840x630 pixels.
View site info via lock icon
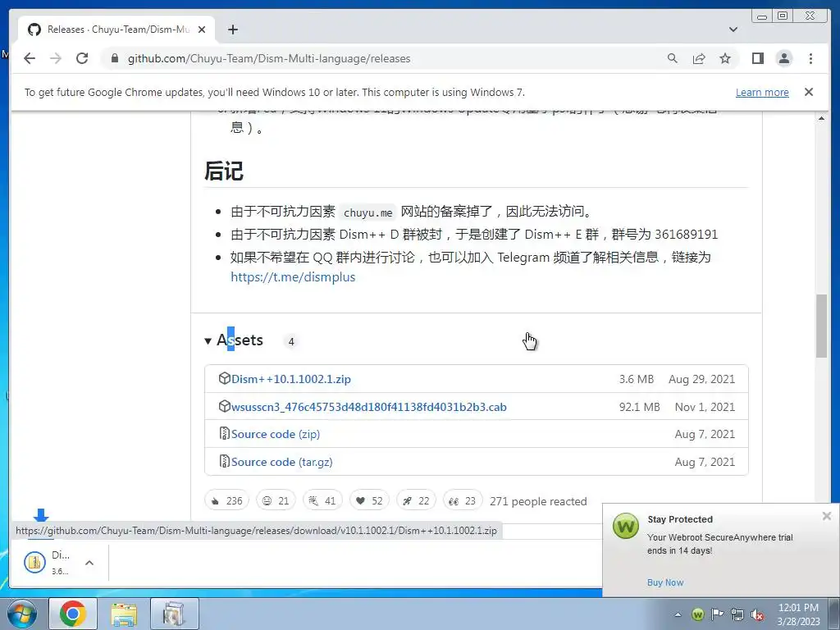pos(115,58)
